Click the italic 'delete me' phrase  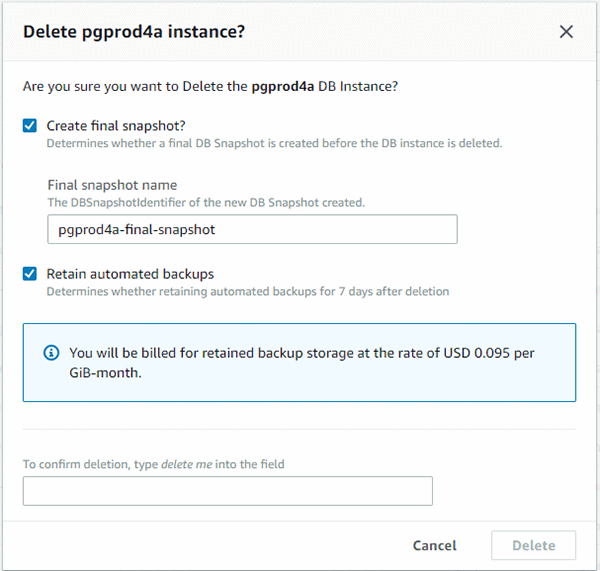click(186, 464)
